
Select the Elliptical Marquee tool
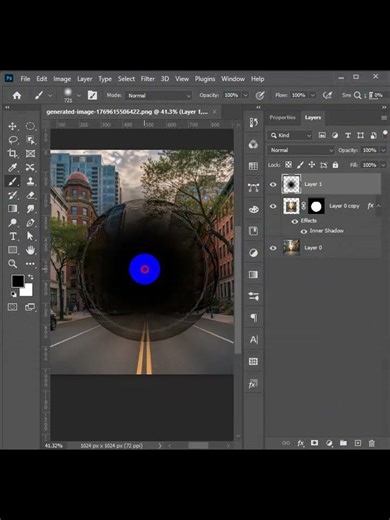30,126
